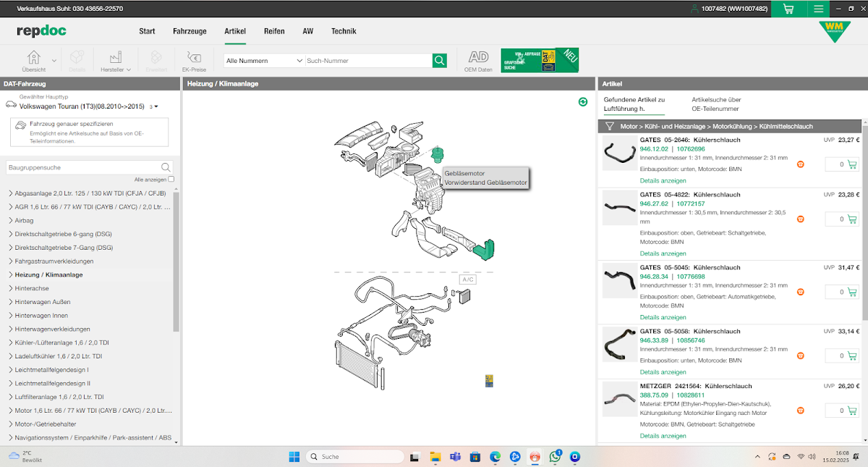Open the AD OEM Daten icon
The width and height of the screenshot is (868, 467).
tap(478, 56)
